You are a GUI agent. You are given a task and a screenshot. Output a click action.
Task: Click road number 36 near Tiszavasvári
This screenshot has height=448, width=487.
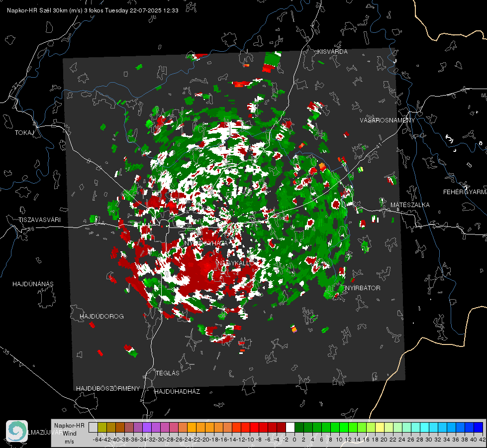(x=31, y=229)
